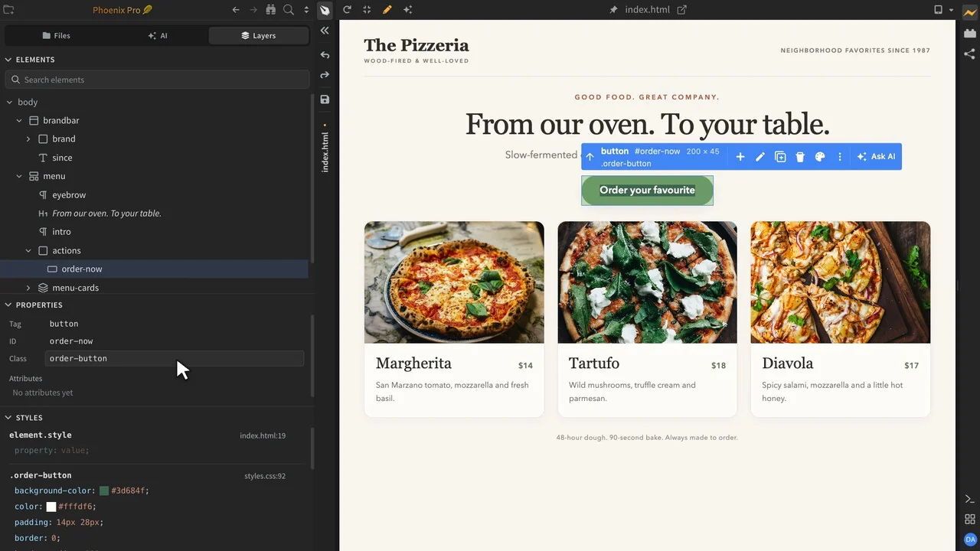Toggle the orange live preview lightning icon
980x551 pixels.
970,11
